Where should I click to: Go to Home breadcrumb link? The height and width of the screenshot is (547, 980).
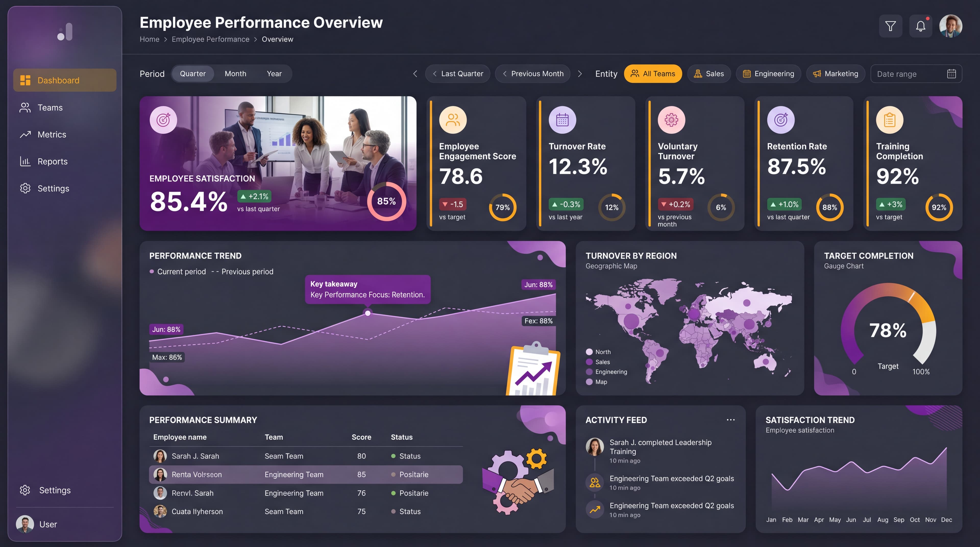(150, 39)
